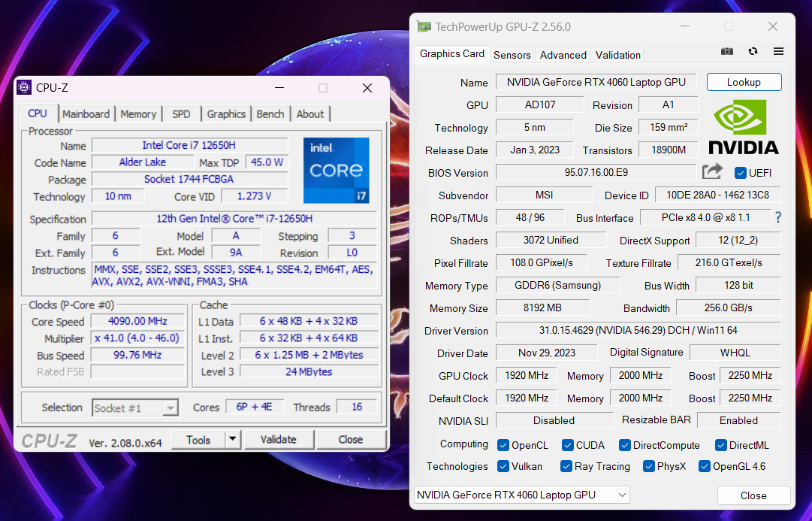The width and height of the screenshot is (812, 521).
Task: Toggle the PhysX checkbox
Action: point(648,466)
